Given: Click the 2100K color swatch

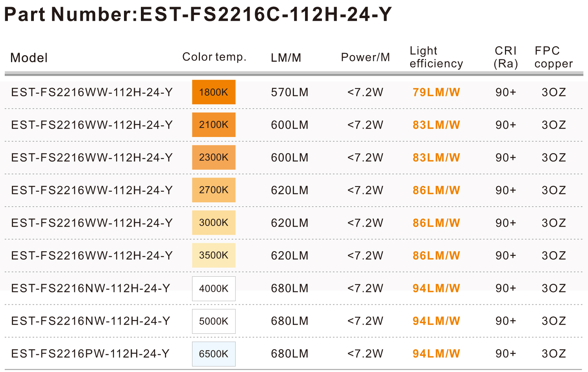Looking at the screenshot, I should 214,125.
